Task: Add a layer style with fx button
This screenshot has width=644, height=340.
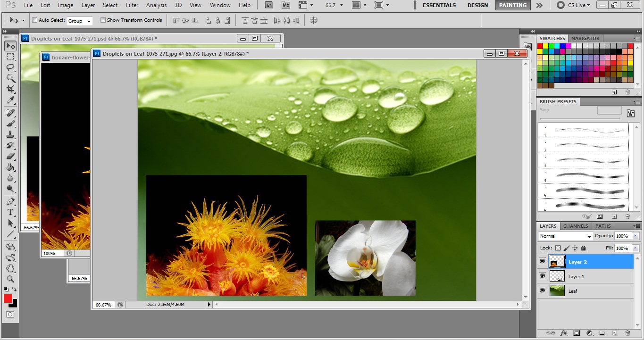Action: pyautogui.click(x=563, y=333)
